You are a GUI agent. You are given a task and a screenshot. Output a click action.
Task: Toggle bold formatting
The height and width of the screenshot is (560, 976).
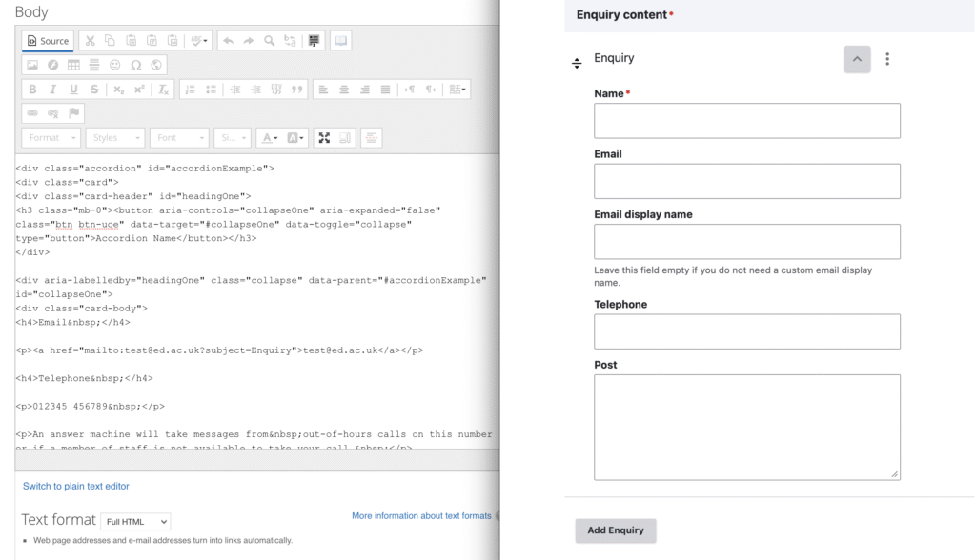click(x=33, y=89)
